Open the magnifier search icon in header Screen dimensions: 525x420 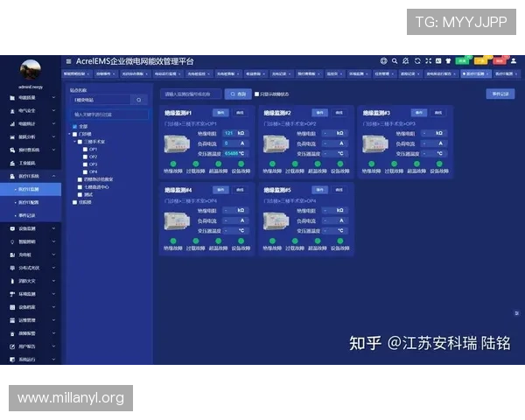[395, 61]
